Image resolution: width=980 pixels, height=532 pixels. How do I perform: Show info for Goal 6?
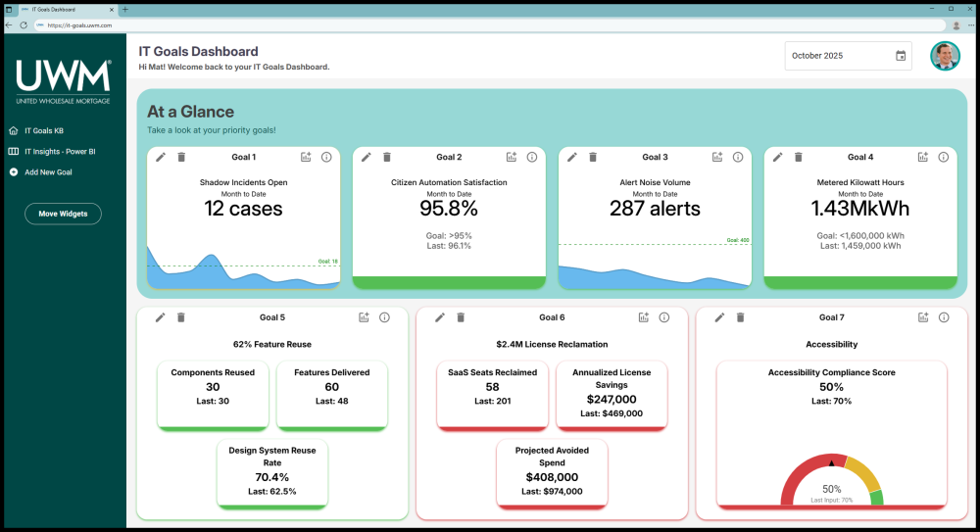point(664,317)
